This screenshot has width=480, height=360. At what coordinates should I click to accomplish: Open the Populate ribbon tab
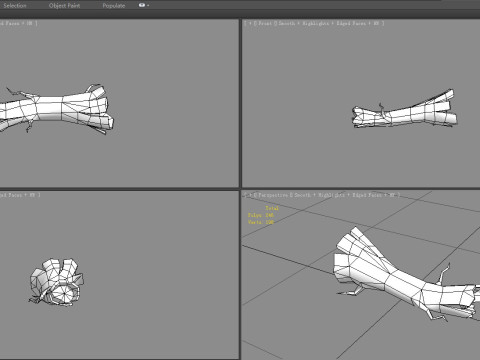tap(114, 5)
